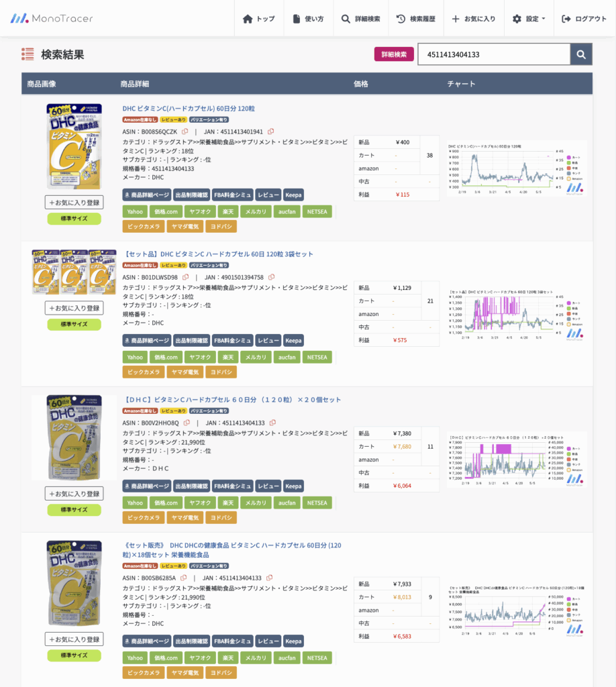Click the search field containing 4511413404133
The height and width of the screenshot is (687, 616).
pyautogui.click(x=494, y=54)
